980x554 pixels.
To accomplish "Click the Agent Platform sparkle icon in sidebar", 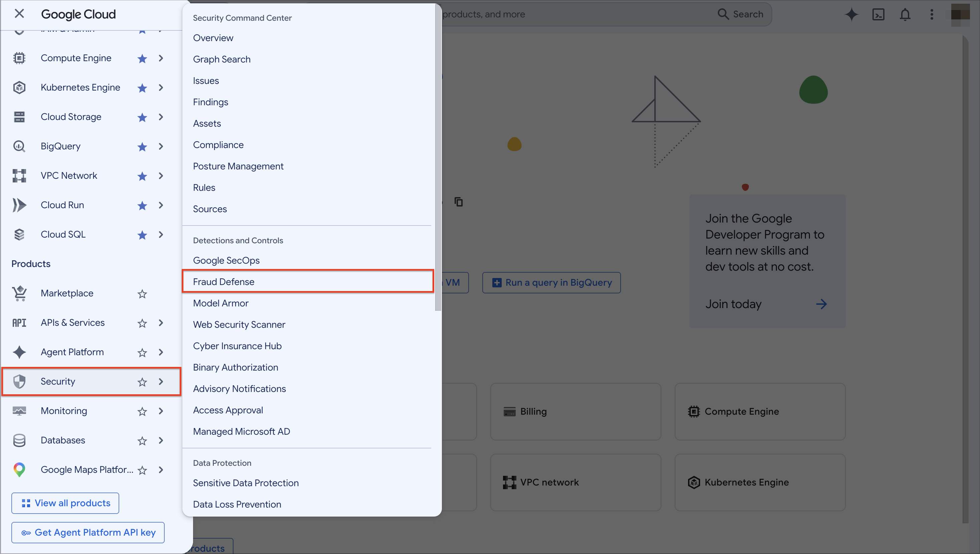I will pyautogui.click(x=19, y=352).
